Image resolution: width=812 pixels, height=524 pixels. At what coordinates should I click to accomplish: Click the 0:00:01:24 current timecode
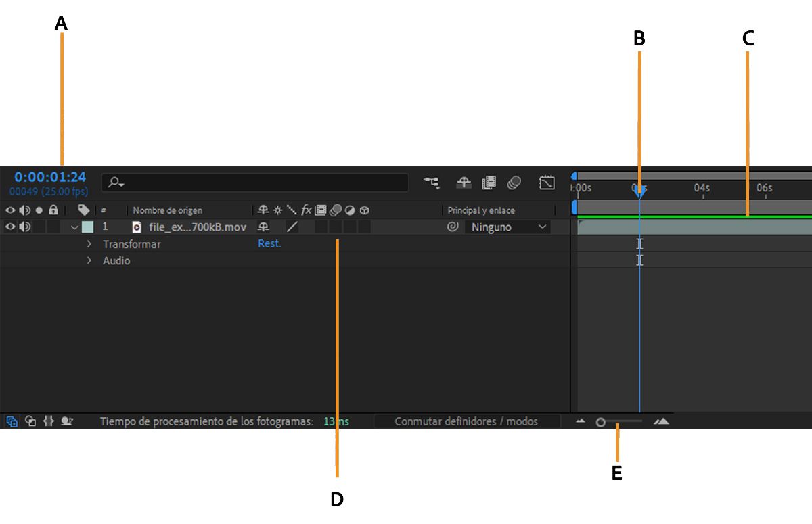click(x=50, y=177)
